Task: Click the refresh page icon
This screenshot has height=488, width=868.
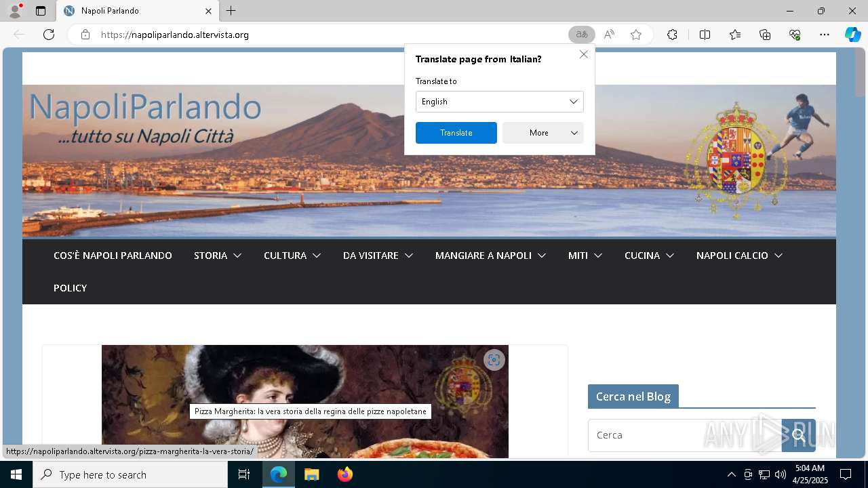Action: click(x=49, y=35)
